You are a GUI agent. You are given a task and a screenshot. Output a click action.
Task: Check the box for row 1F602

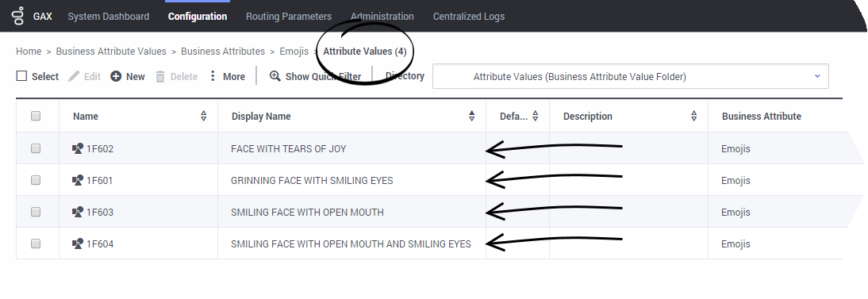36,148
